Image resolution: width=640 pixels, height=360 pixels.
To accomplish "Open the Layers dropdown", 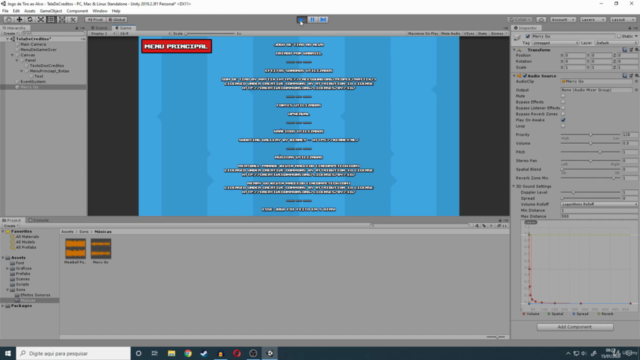I will [x=592, y=20].
